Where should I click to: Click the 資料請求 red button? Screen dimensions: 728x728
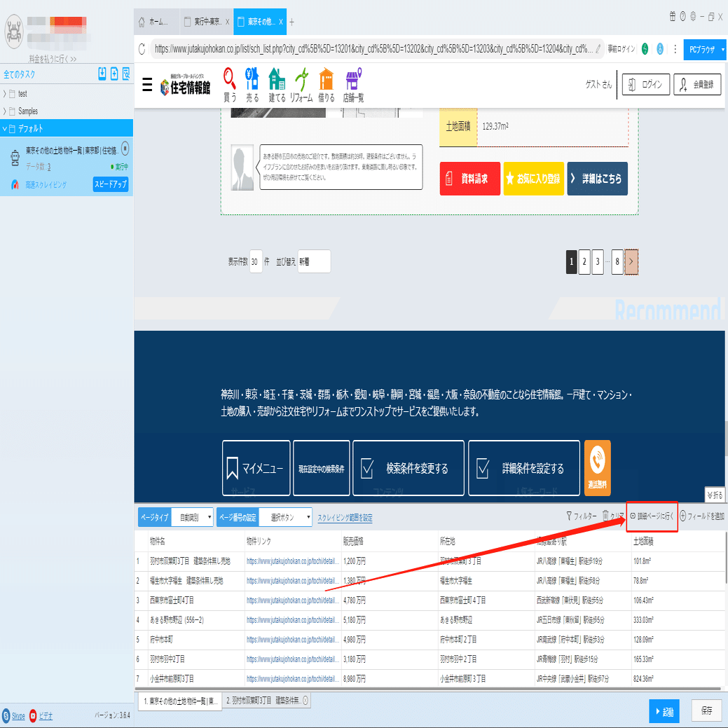[x=470, y=178]
